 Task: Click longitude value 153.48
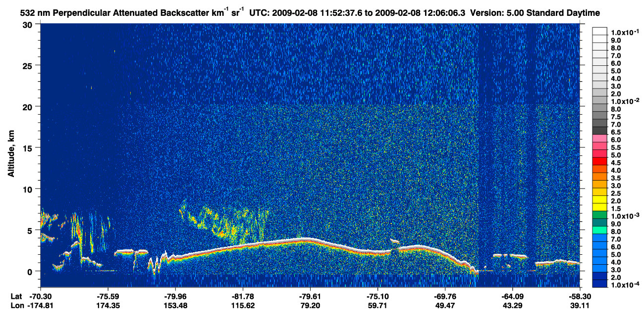point(175,305)
